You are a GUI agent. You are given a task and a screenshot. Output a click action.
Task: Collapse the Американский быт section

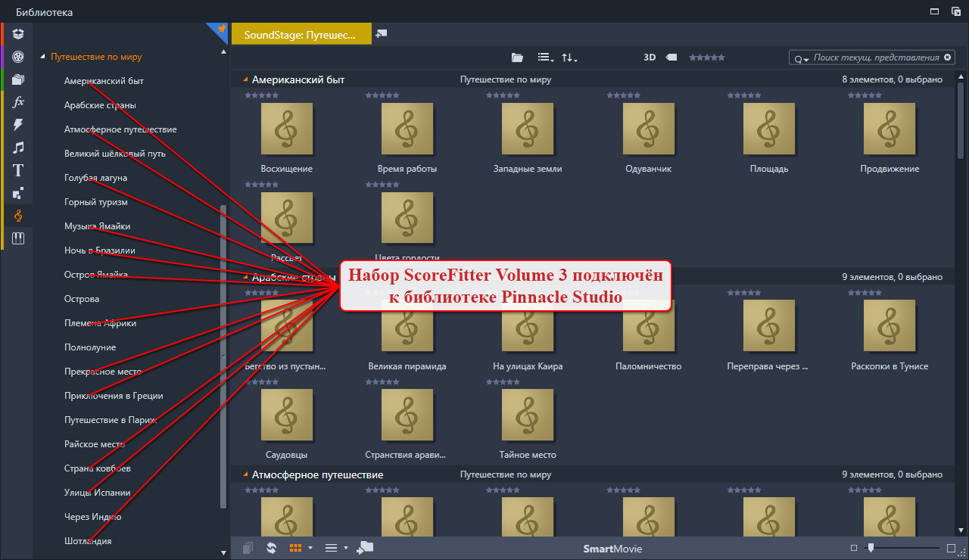pyautogui.click(x=245, y=79)
